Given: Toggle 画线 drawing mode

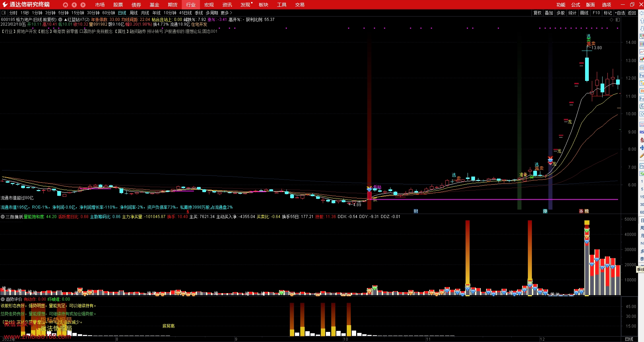Looking at the screenshot, I should click(x=584, y=13).
